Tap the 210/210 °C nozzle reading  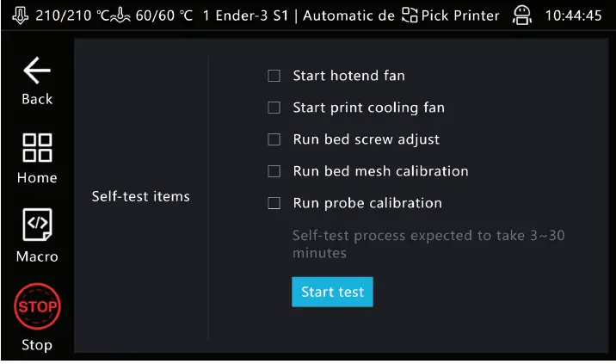(x=67, y=16)
